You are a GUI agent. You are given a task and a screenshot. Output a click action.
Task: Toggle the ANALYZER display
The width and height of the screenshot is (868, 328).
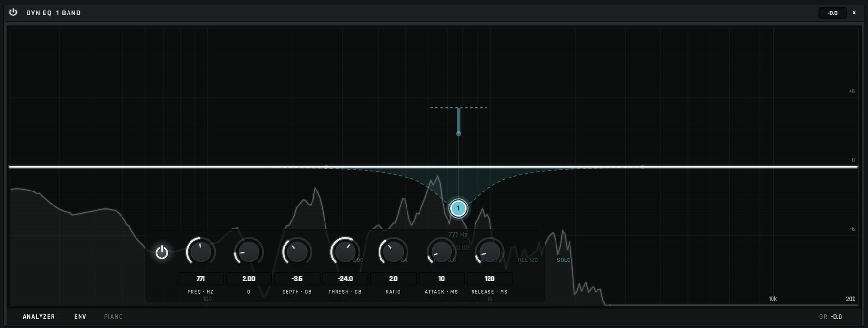point(39,317)
